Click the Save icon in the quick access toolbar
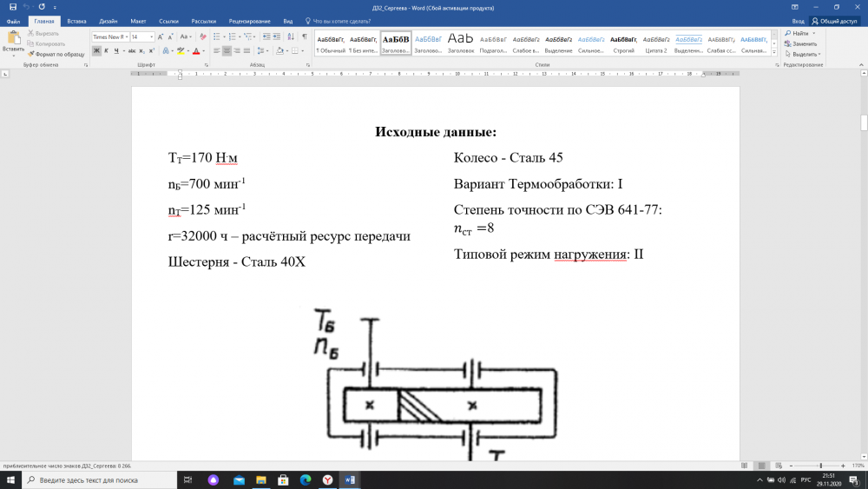868x489 pixels. pos(13,7)
